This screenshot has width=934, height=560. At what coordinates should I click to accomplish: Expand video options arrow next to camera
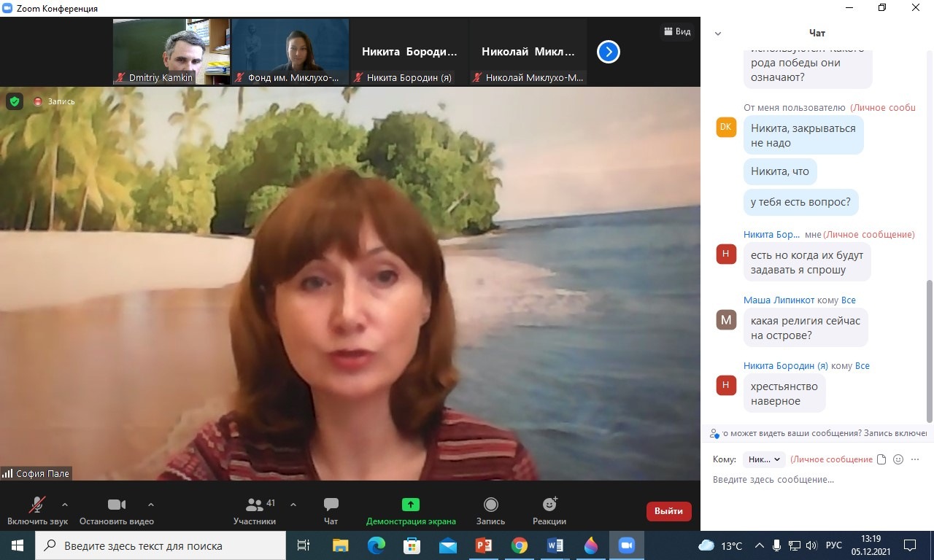click(x=151, y=504)
